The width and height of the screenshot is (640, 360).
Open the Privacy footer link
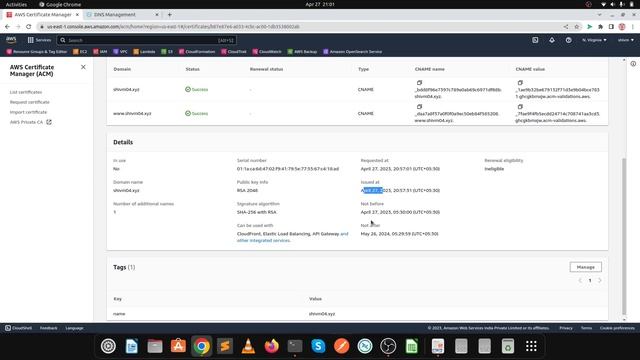(566, 328)
